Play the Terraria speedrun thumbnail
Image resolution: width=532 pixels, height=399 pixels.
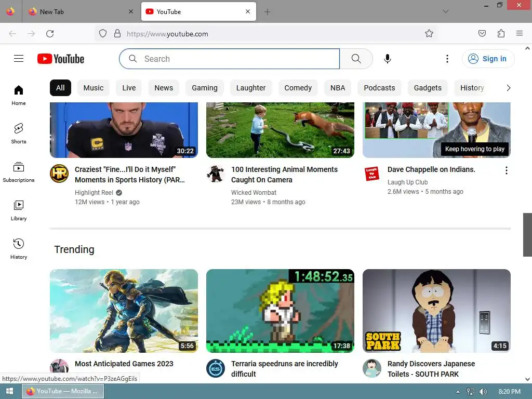click(x=280, y=311)
